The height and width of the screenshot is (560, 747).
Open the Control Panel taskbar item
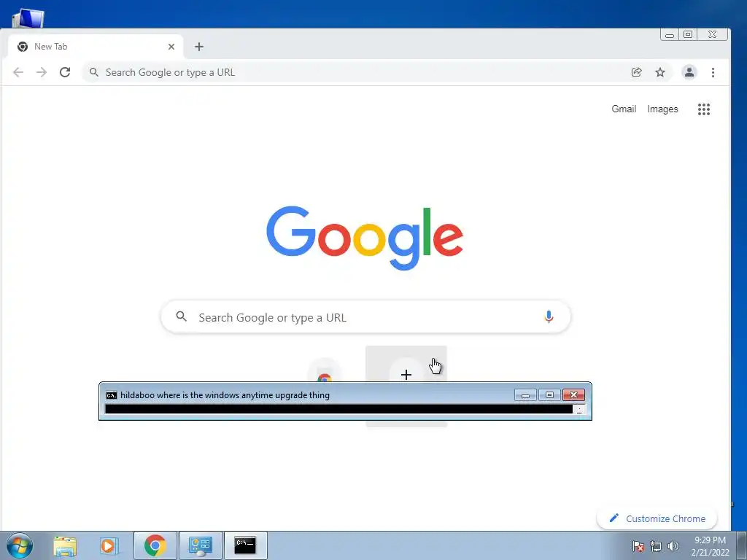pyautogui.click(x=201, y=545)
